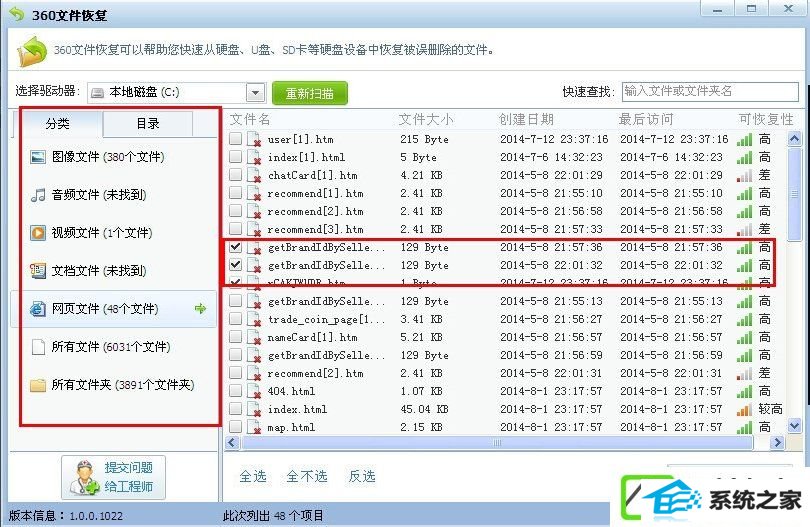Sort by the 可恢复性 column header
Image resolution: width=810 pixels, height=527 pixels.
(766, 120)
